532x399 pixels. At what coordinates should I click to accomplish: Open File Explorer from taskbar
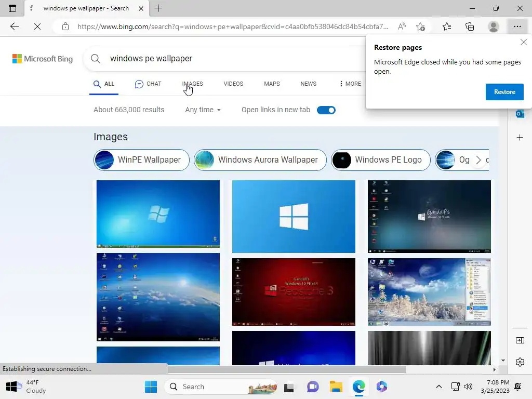coord(336,387)
